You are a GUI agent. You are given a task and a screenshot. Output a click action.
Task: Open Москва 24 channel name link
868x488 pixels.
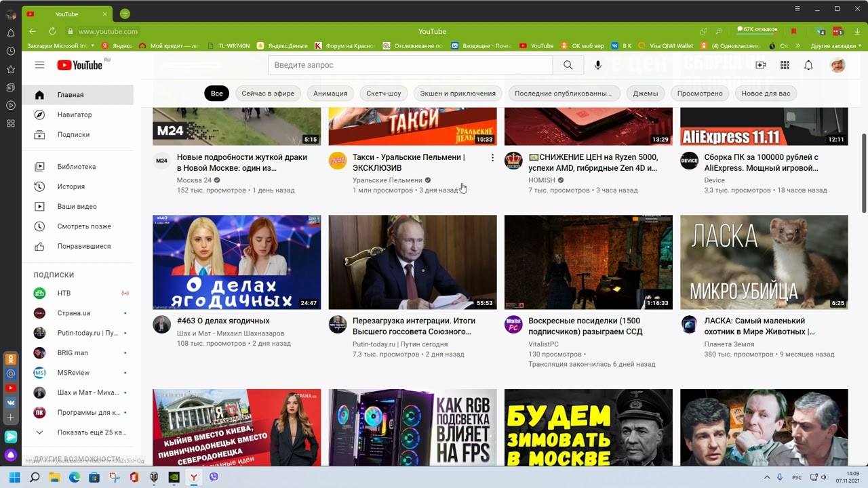tap(194, 180)
